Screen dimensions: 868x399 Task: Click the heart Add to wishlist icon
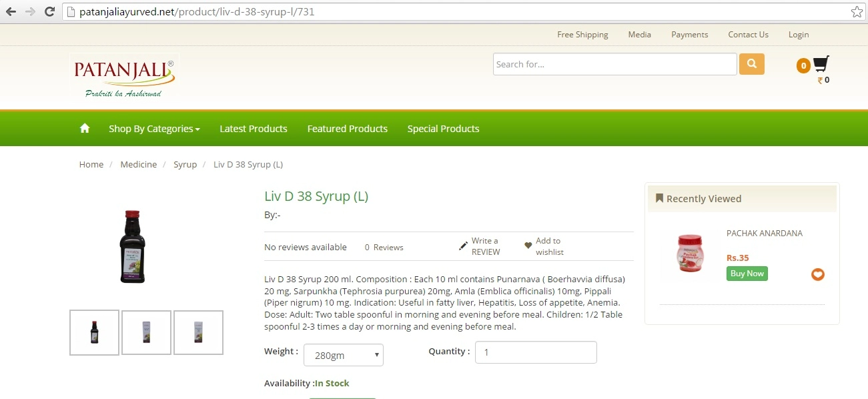[528, 246]
